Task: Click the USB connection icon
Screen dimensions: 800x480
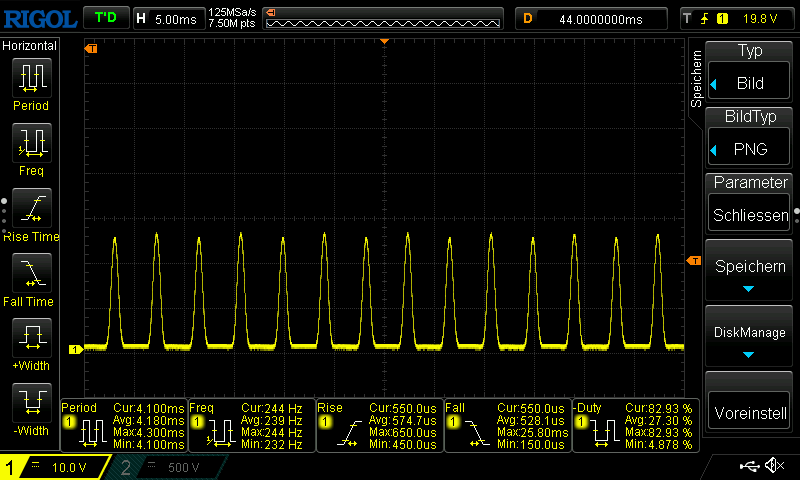Action: click(749, 465)
